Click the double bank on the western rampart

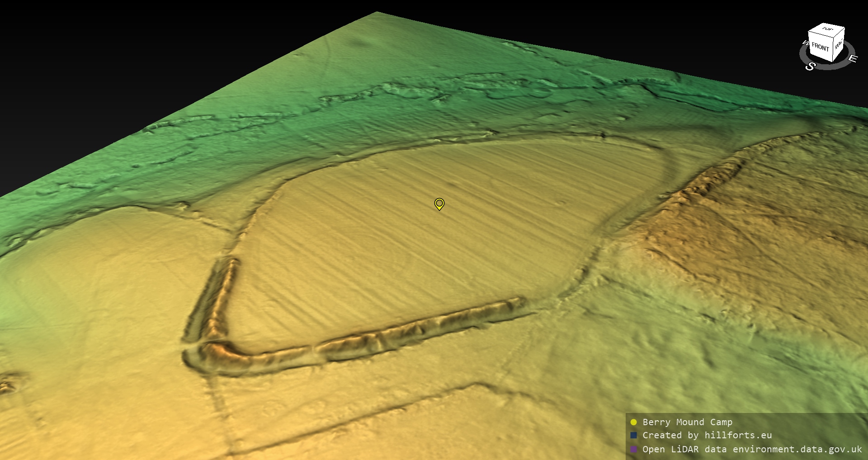click(x=212, y=299)
